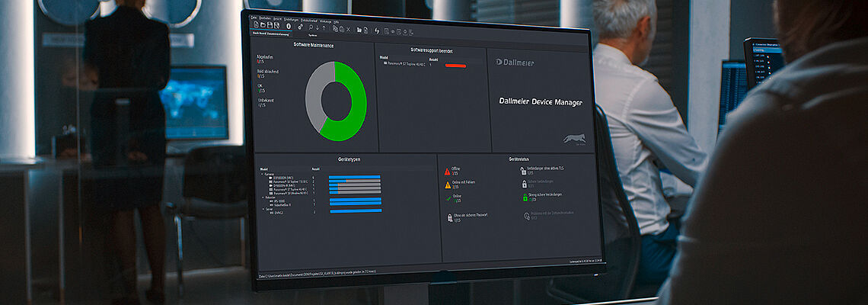
Task: Click the yellow Online mit Fehlern triangle
Action: pos(448,185)
